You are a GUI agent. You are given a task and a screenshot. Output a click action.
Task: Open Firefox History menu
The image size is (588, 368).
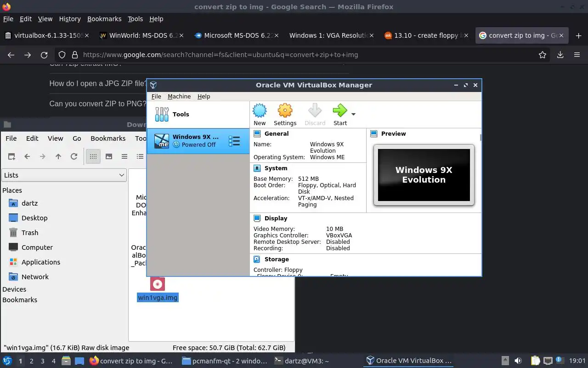click(70, 19)
